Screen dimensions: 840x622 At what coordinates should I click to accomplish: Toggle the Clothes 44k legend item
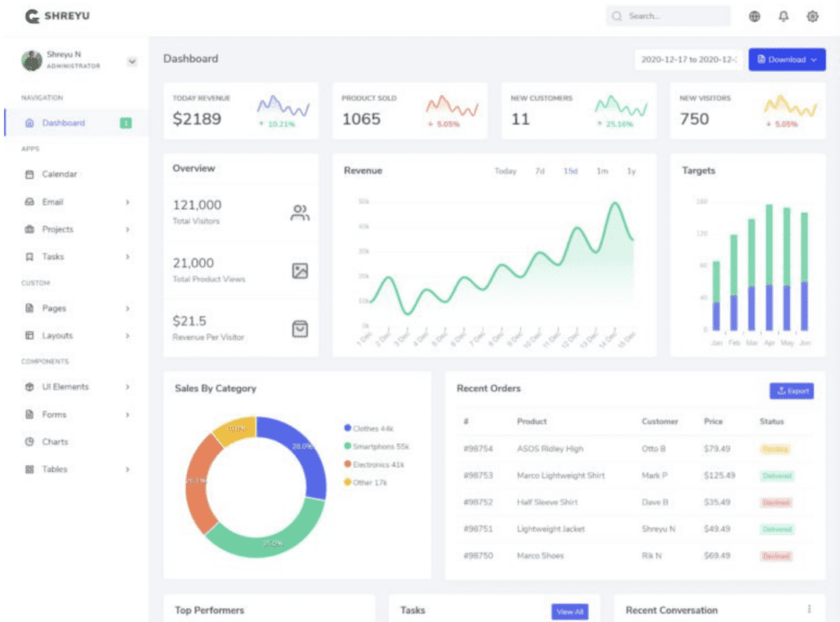pyautogui.click(x=368, y=428)
